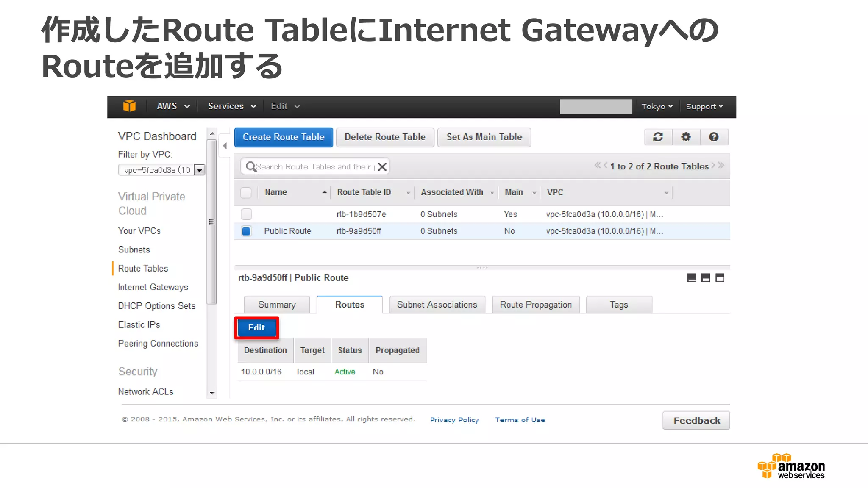
Task: Open VPC Dashboard in sidebar
Action: click(157, 136)
